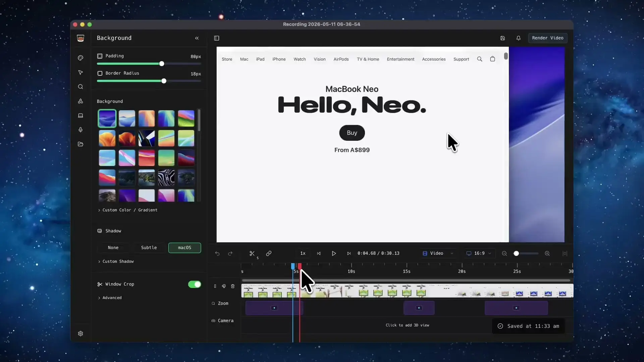
Task: Expand the Custom Shadow section
Action: [x=116, y=261]
